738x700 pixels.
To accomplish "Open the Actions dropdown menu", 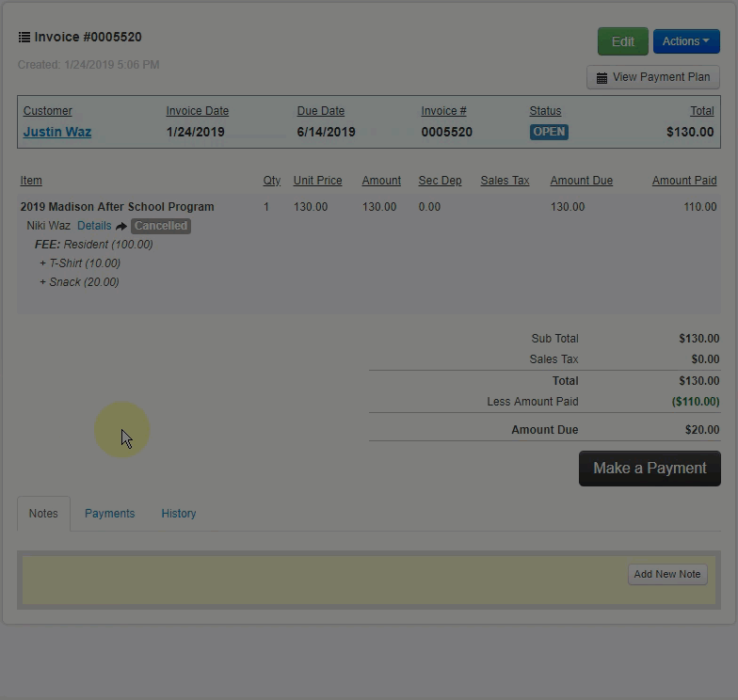I will [686, 41].
